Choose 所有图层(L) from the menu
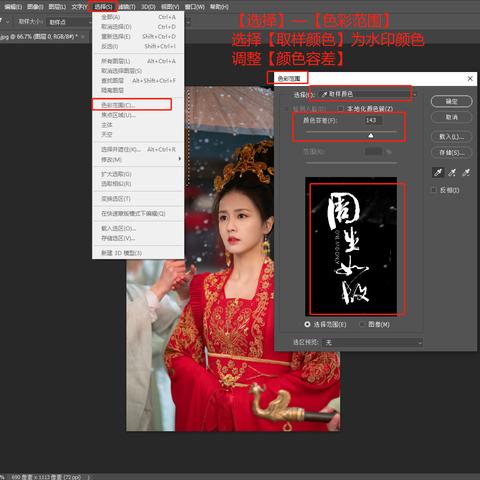480x480 pixels. coord(138,61)
